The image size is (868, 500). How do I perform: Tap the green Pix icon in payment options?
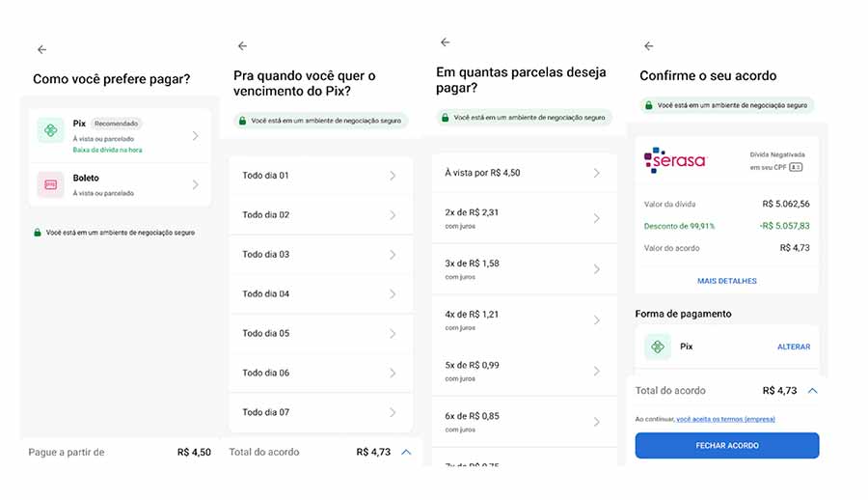click(51, 130)
